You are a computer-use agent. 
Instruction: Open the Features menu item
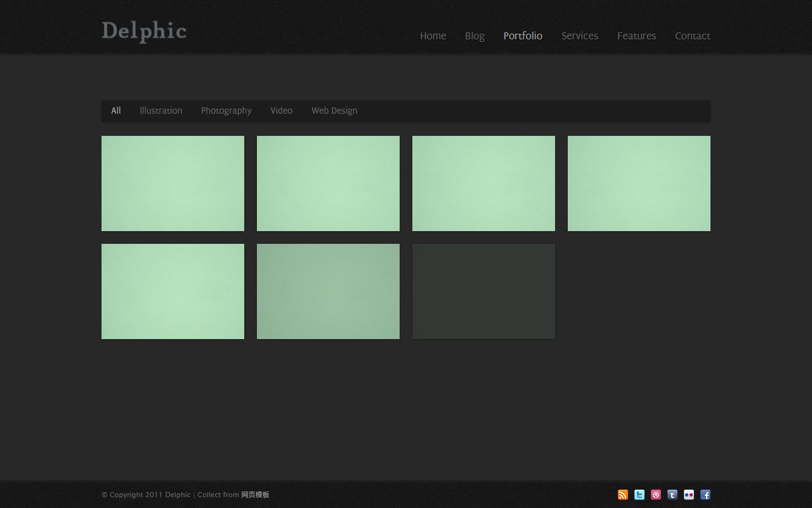tap(636, 36)
